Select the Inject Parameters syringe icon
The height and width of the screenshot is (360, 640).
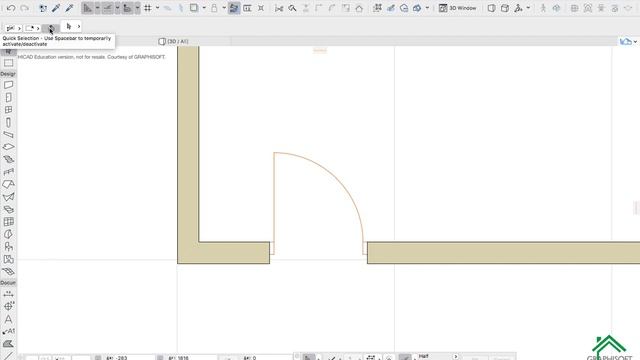[x=69, y=8]
